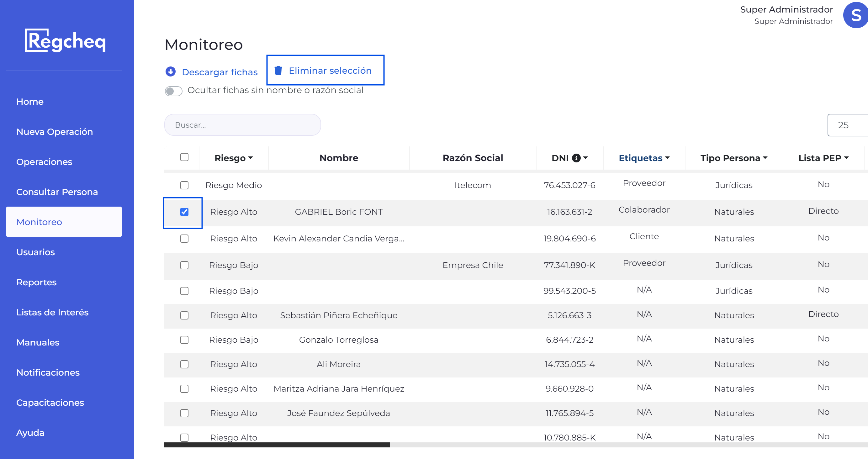Select the Kevin Alexander Candia row checkbox
The image size is (868, 459).
pos(184,238)
